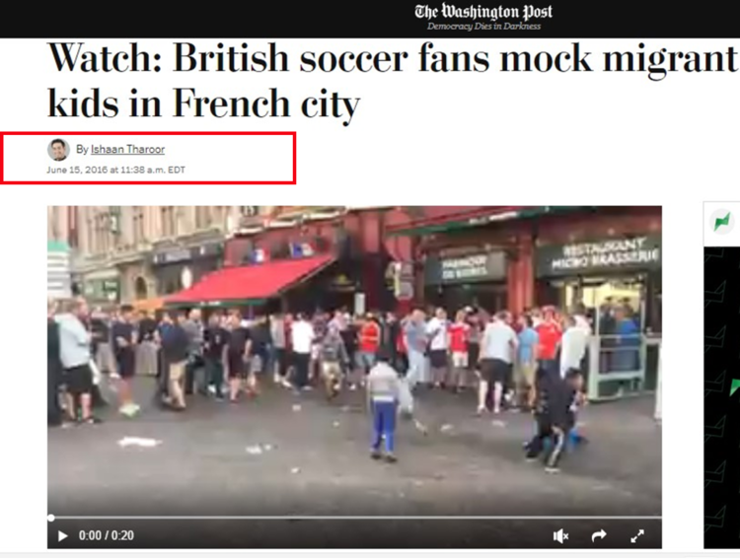
Task: Click the green lightning logo in the sidebar
Action: point(721,222)
